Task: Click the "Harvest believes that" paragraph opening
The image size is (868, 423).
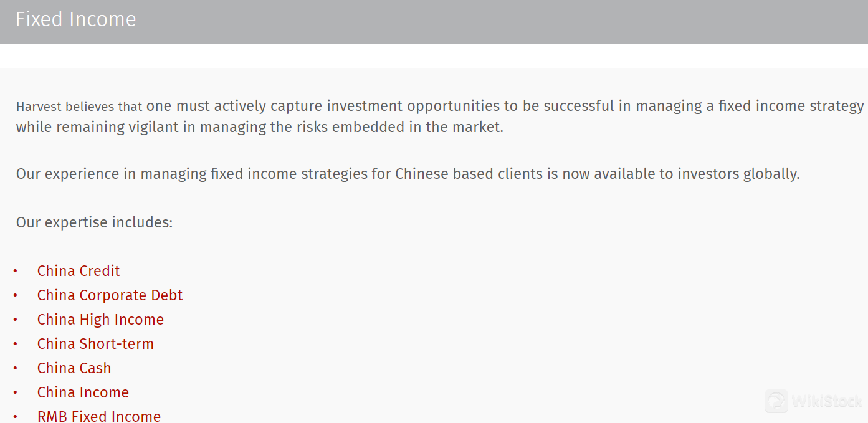Action: click(79, 107)
